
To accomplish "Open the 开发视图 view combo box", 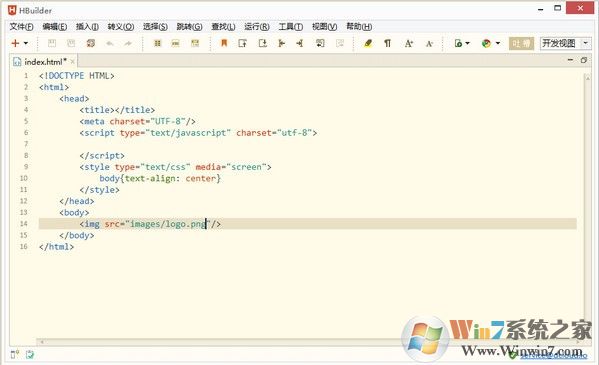I will pos(565,43).
